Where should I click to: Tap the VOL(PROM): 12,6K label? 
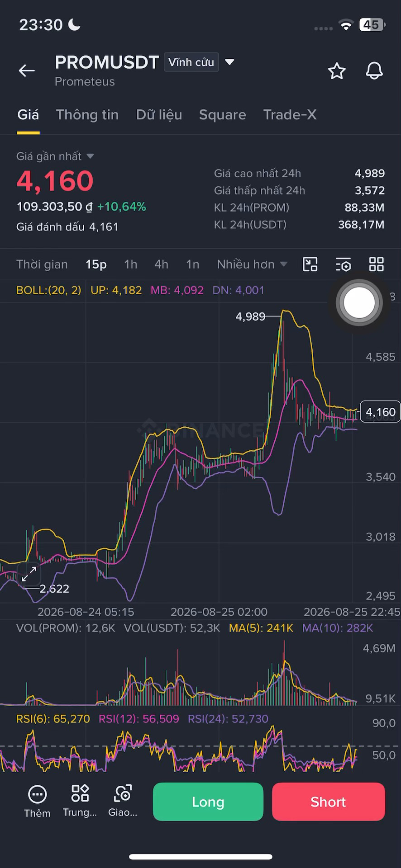(66, 628)
